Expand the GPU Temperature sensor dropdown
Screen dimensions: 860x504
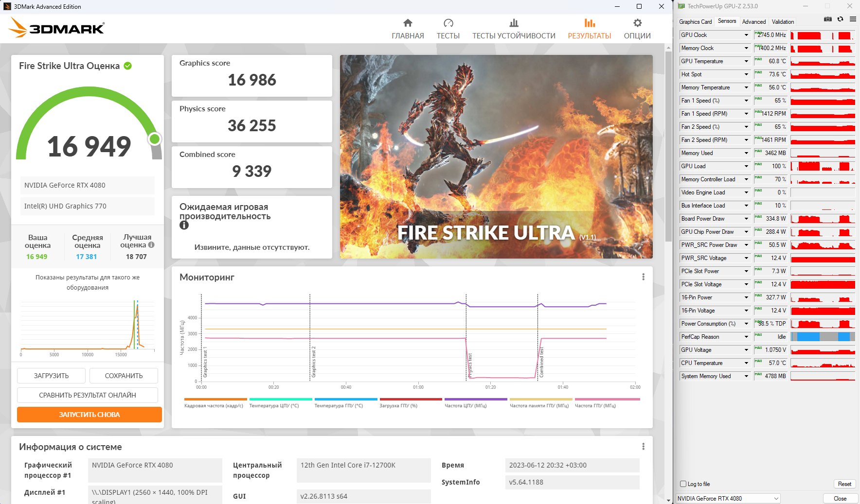click(746, 61)
